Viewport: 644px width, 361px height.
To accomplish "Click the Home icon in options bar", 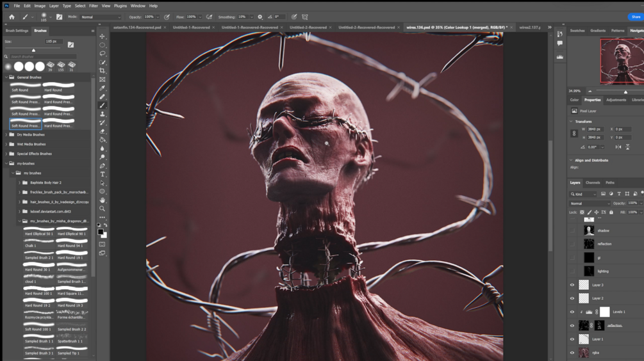I will point(12,17).
